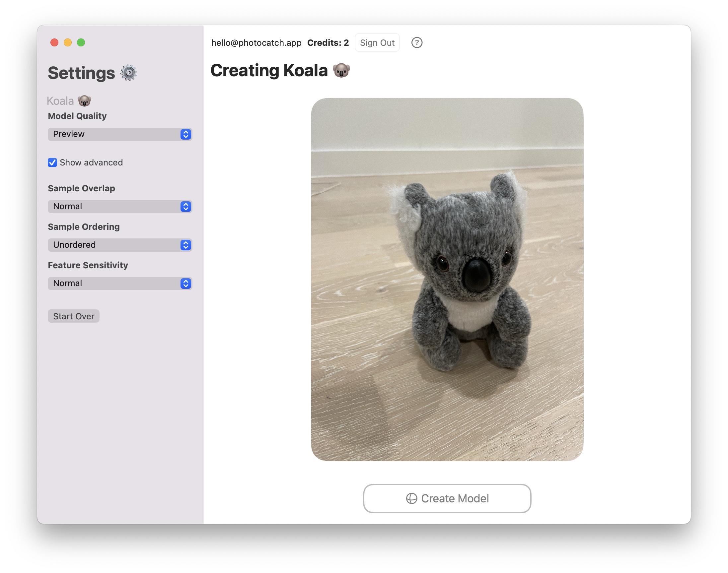Click the Credits: 2 label
The height and width of the screenshot is (573, 728).
pos(328,42)
